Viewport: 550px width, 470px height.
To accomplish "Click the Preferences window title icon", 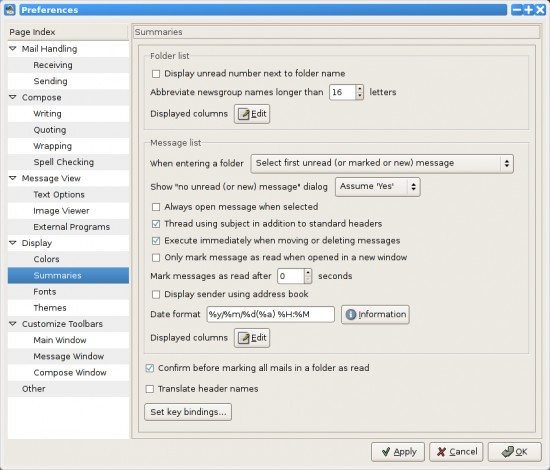I will pos(10,9).
